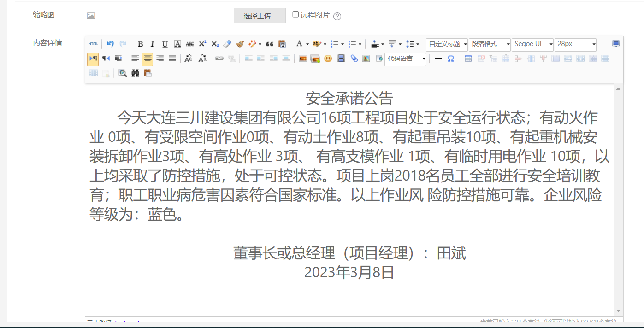Click the 2023年3月8日 date line

pyautogui.click(x=349, y=273)
